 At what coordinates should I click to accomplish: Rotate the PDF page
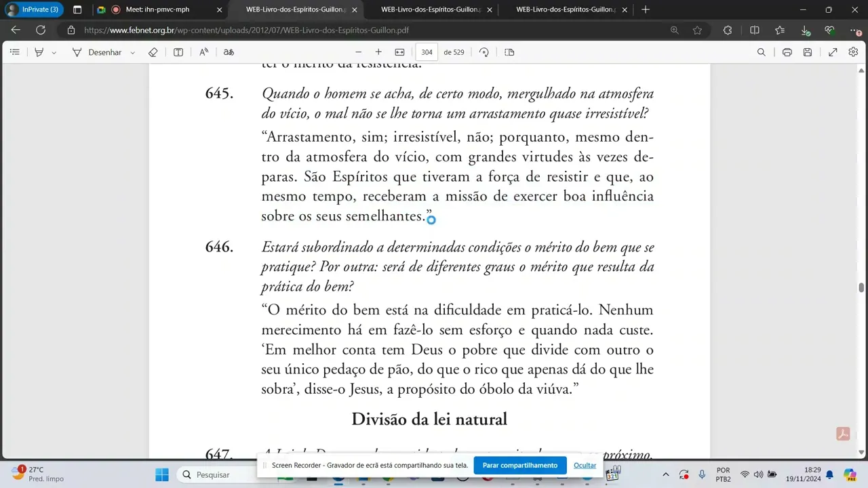click(484, 52)
